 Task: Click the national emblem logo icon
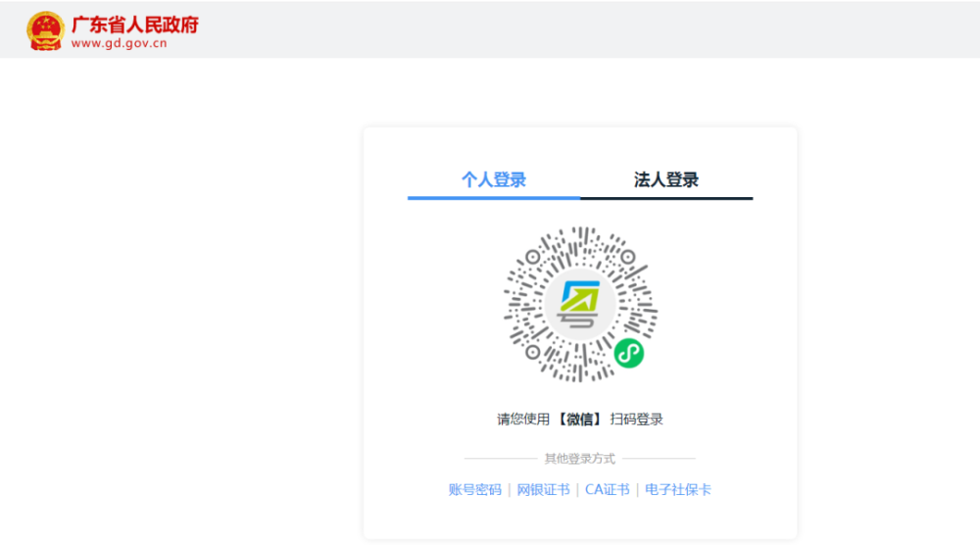tap(45, 30)
